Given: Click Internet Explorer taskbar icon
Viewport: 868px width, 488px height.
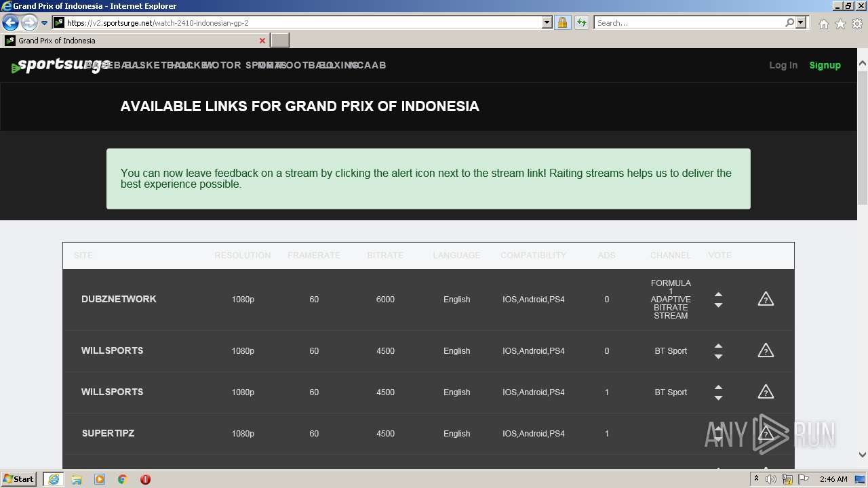Looking at the screenshot, I should tap(54, 479).
